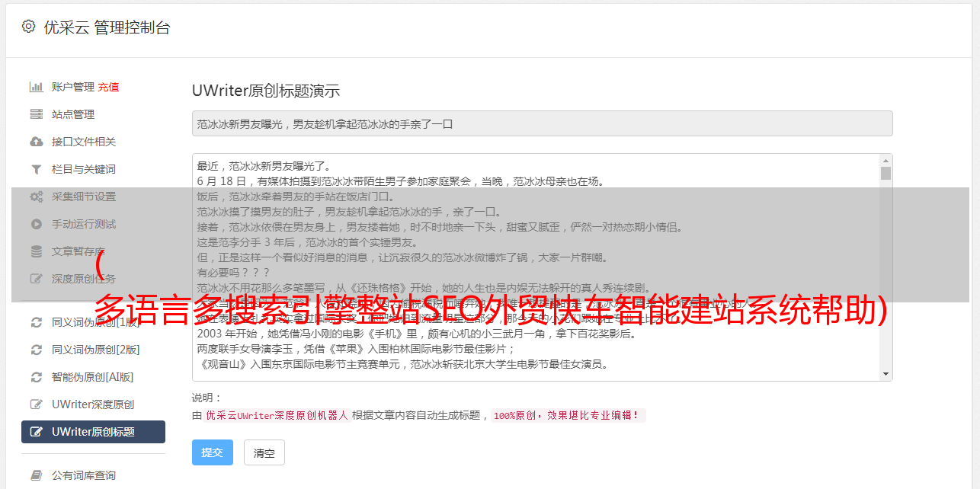Click the gear icon beside 优采云 管理控制台
The height and width of the screenshot is (489, 980).
point(28,27)
